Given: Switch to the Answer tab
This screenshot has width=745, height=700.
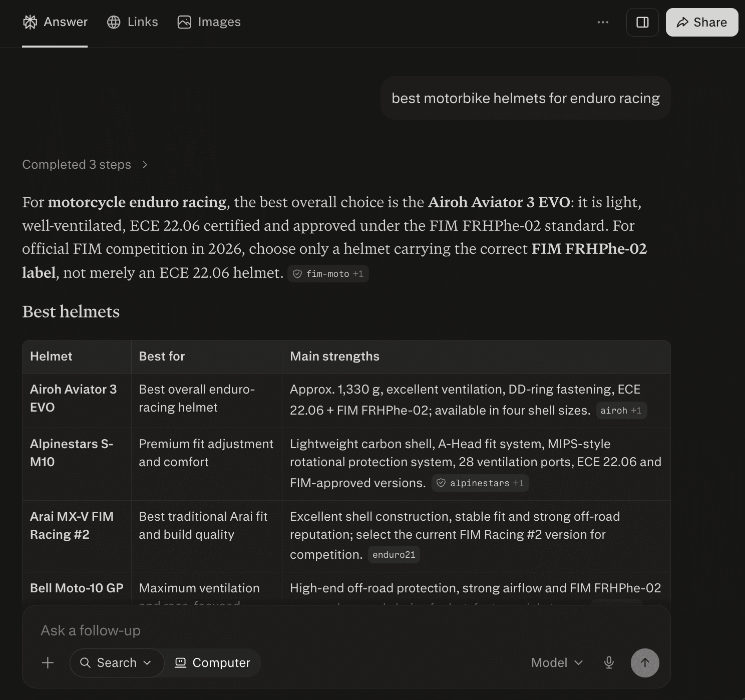Looking at the screenshot, I should 55,22.
